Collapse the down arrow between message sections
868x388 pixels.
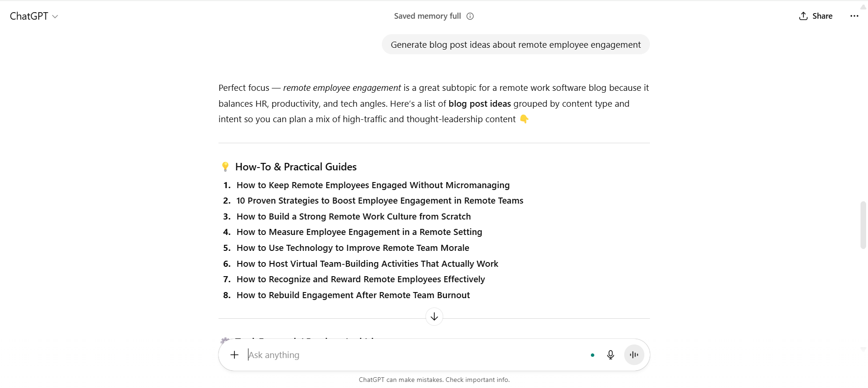(434, 316)
